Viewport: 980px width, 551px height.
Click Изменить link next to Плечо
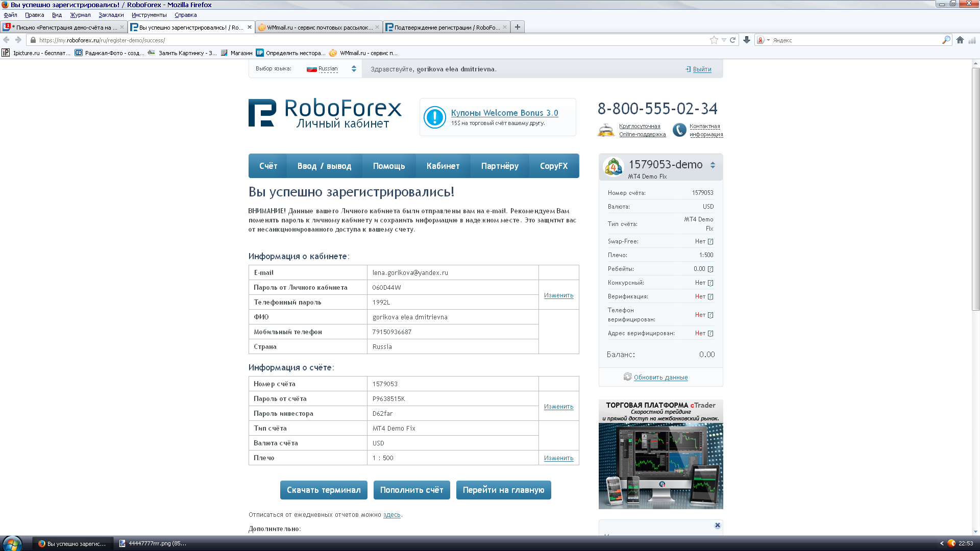[x=558, y=458]
